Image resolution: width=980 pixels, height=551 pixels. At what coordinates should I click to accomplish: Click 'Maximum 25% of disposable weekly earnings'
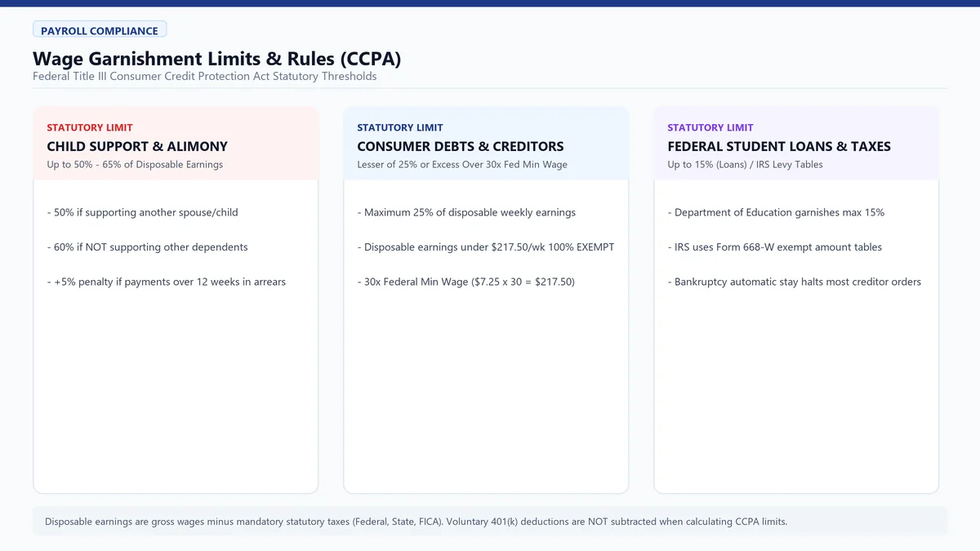tap(467, 212)
